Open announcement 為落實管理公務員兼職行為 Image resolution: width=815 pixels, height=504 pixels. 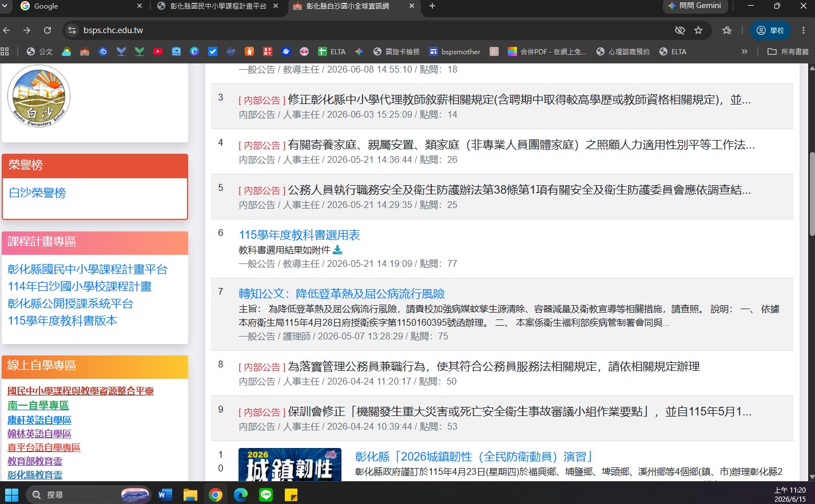point(494,366)
